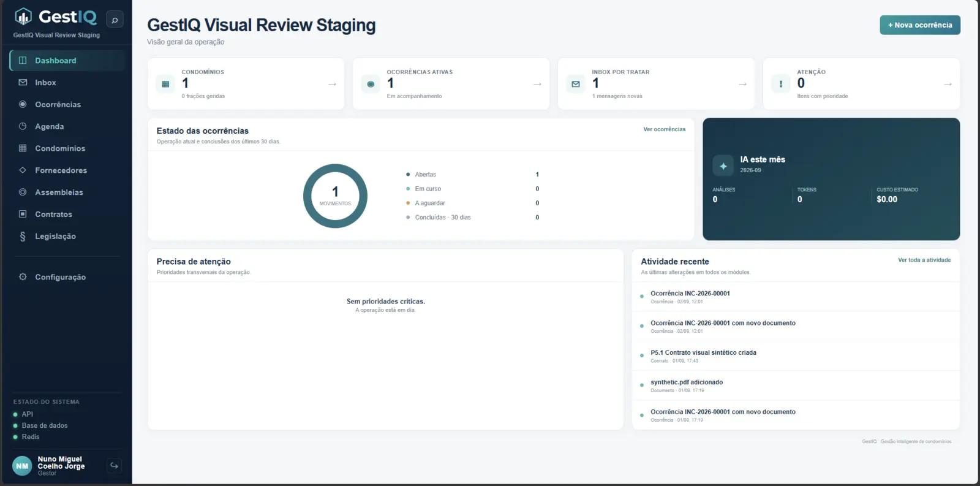The image size is (980, 486).
Task: Open the Condomínios card arrow
Action: click(333, 84)
